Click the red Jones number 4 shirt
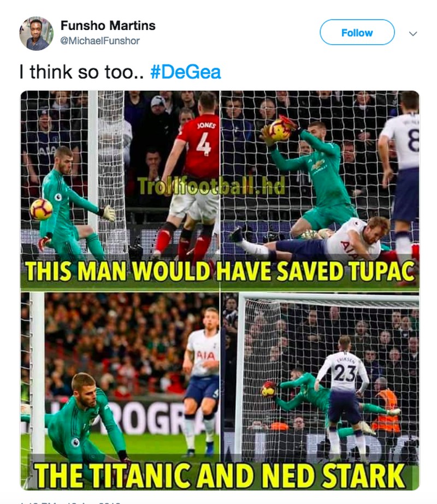Screen dimensions: 437x504 [x=198, y=146]
